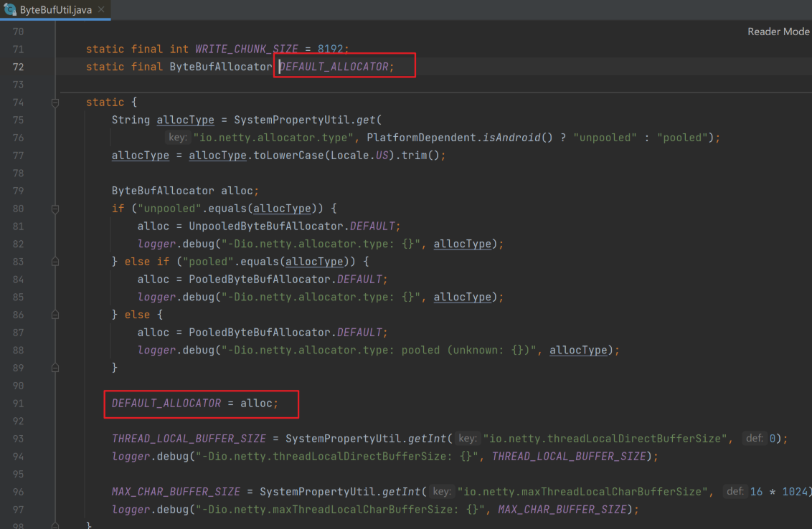812x529 pixels.
Task: Click line number 72 in the gutter
Action: (x=18, y=67)
